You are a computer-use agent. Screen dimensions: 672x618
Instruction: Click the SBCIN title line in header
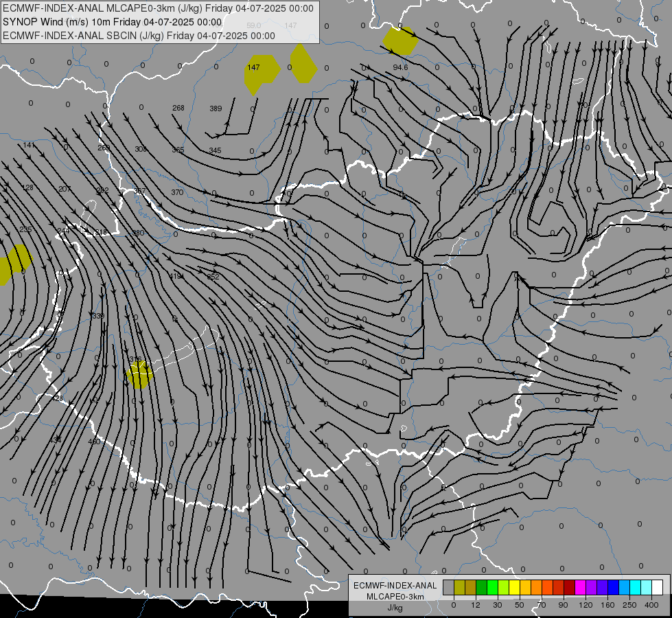point(139,36)
